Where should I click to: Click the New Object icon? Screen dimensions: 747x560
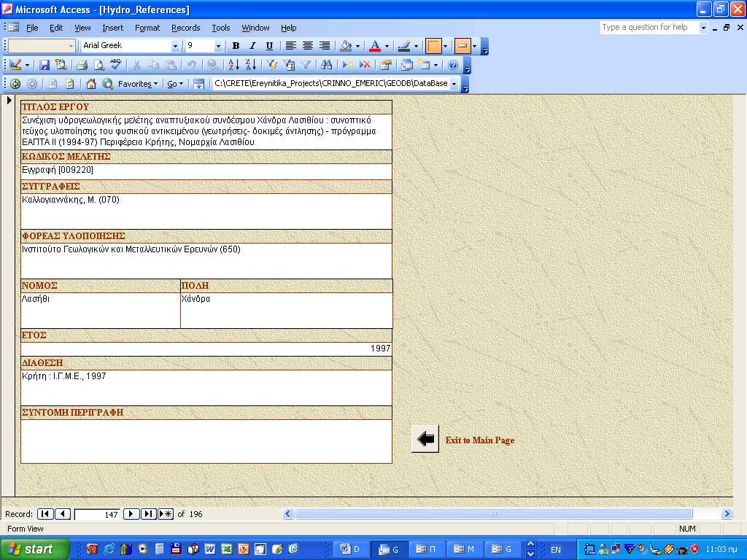pos(424,65)
